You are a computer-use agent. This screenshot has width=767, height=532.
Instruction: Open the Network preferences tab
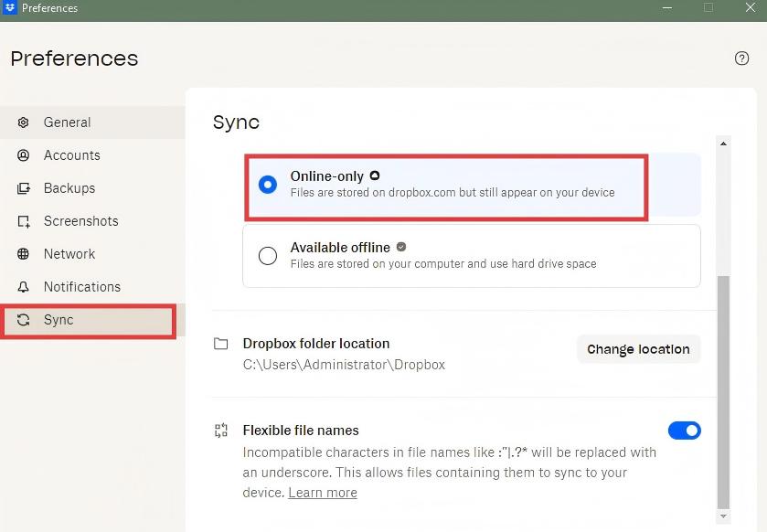[x=69, y=253]
